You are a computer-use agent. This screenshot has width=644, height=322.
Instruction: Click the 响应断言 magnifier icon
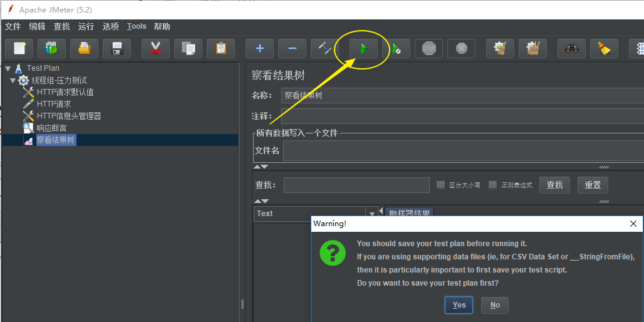tap(28, 128)
